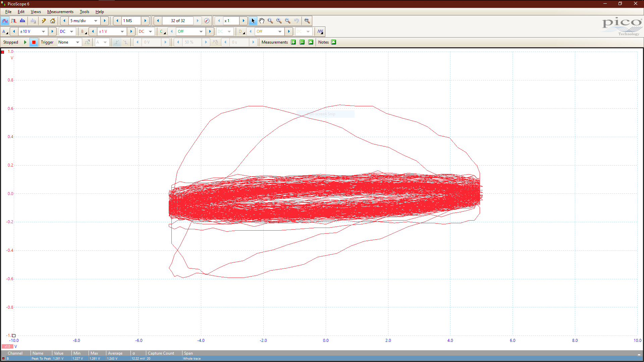Screen dimensions: 644x362
Task: Click the Home display icon
Action: click(x=53, y=21)
